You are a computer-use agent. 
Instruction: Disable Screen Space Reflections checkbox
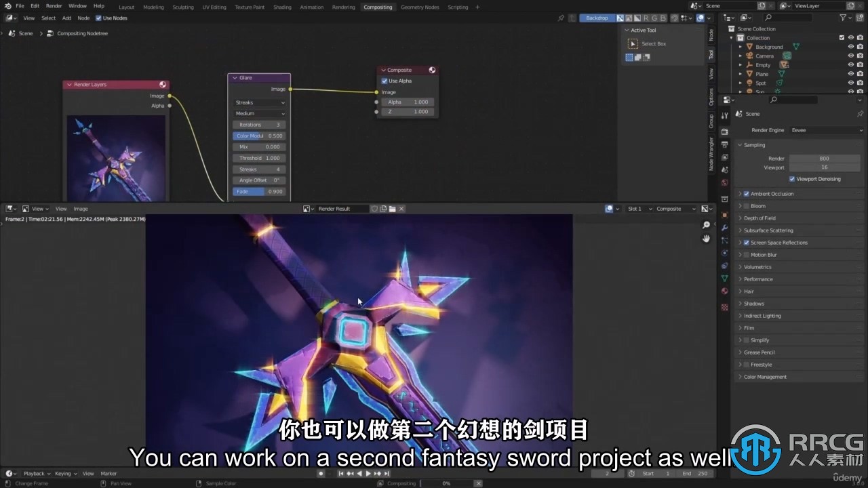point(747,243)
